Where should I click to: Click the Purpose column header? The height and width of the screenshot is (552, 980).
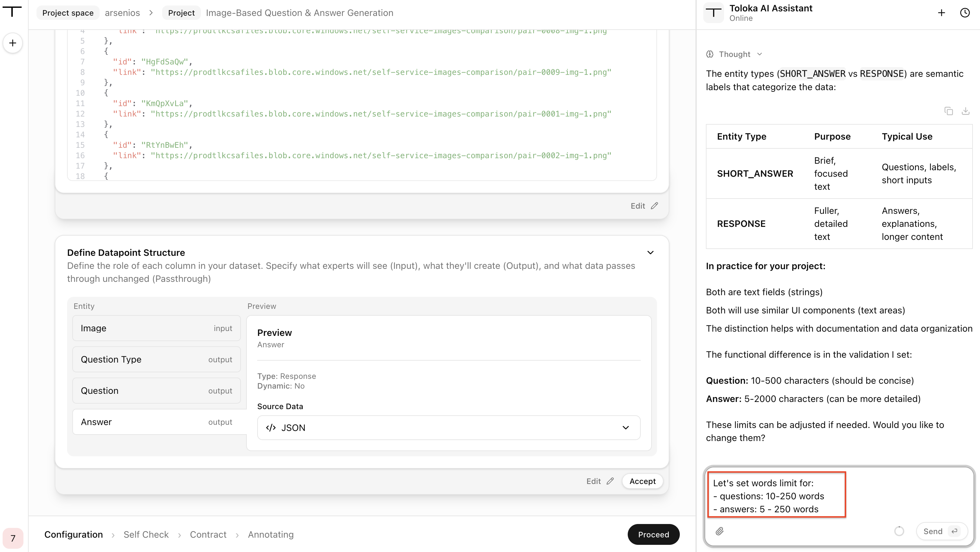[x=832, y=136]
